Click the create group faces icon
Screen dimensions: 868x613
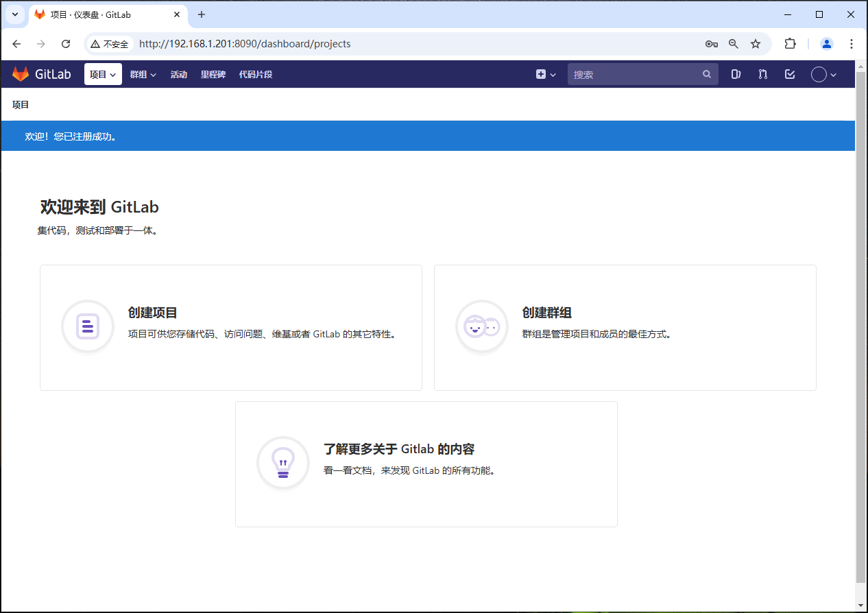tap(482, 326)
